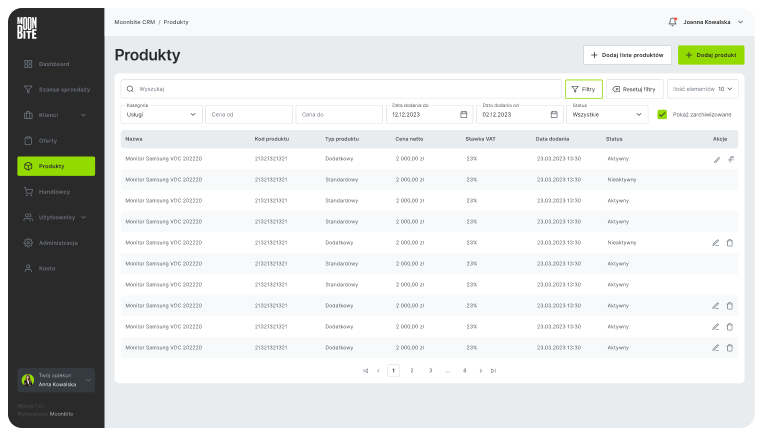Screen dimensions: 763x436
Task: Open the notifications bell icon
Action: (x=672, y=21)
